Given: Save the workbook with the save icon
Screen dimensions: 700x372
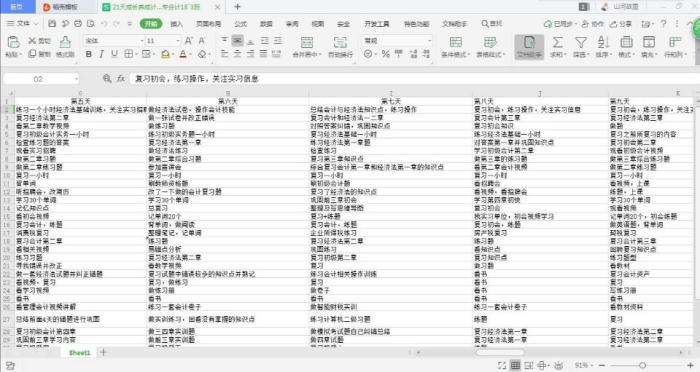Looking at the screenshot, I should point(52,24).
